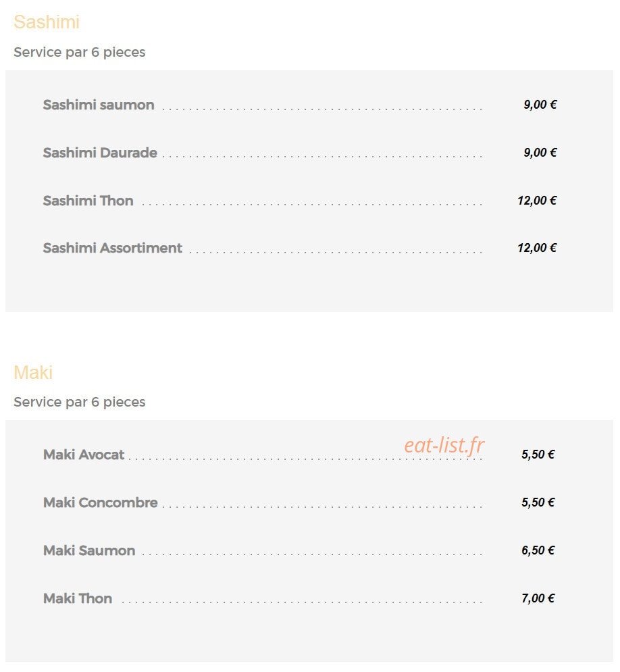Click the 5,50 € price of Maki Avocat
This screenshot has height=672, width=620.
pyautogui.click(x=538, y=455)
